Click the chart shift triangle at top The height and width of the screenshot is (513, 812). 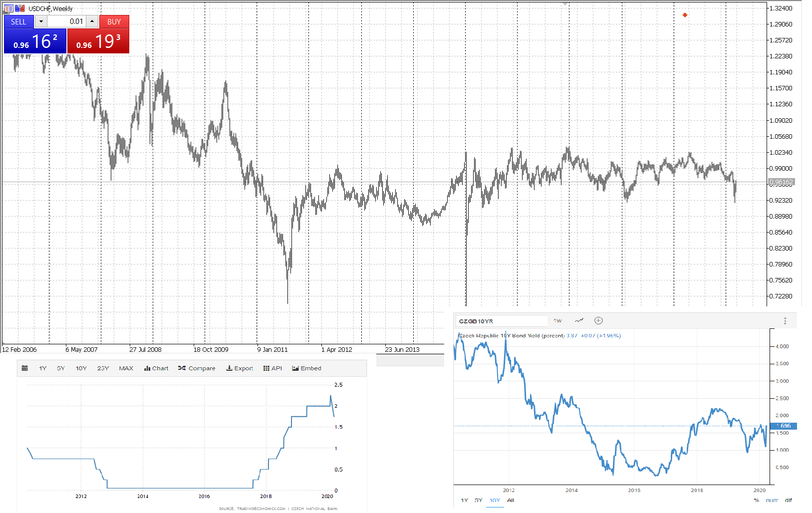565,4
